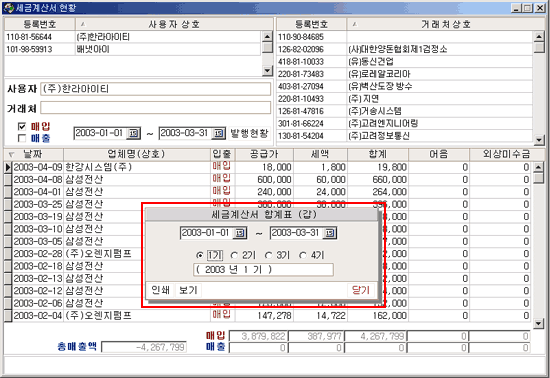
Task: Click partner list scroll up arrow
Action: click(539, 36)
